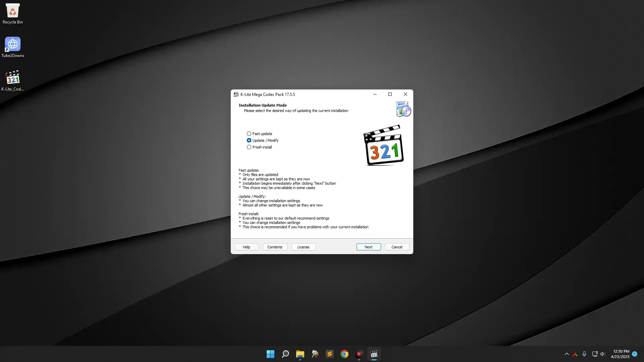Image resolution: width=644 pixels, height=362 pixels.
Task: Click the red-green tray app icon
Action: click(575, 354)
